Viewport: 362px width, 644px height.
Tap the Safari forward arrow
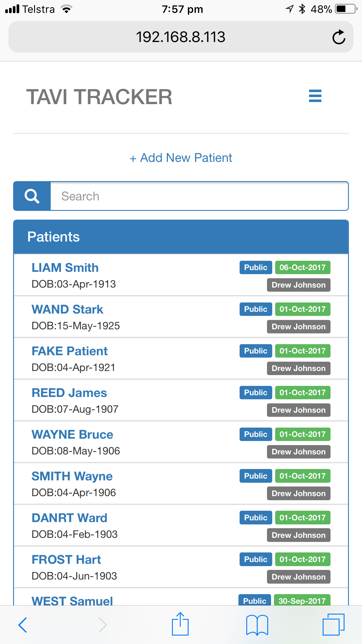(103, 625)
